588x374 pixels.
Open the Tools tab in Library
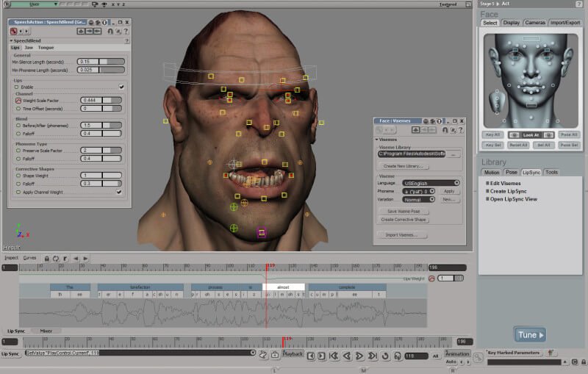coord(551,172)
